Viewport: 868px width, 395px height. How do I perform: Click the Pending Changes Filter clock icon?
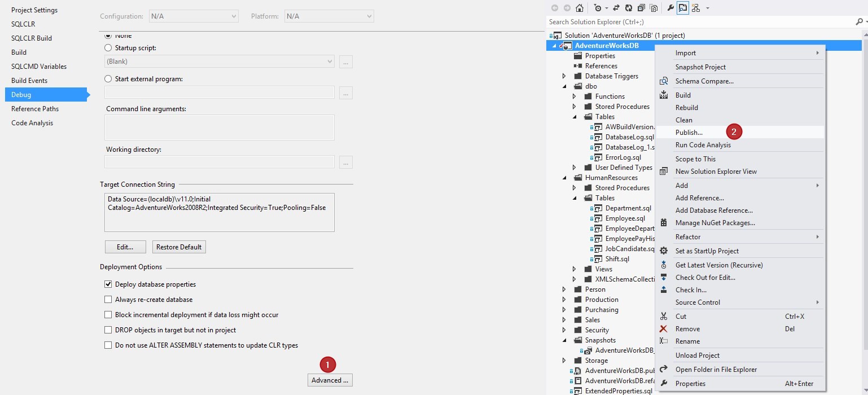pyautogui.click(x=598, y=8)
